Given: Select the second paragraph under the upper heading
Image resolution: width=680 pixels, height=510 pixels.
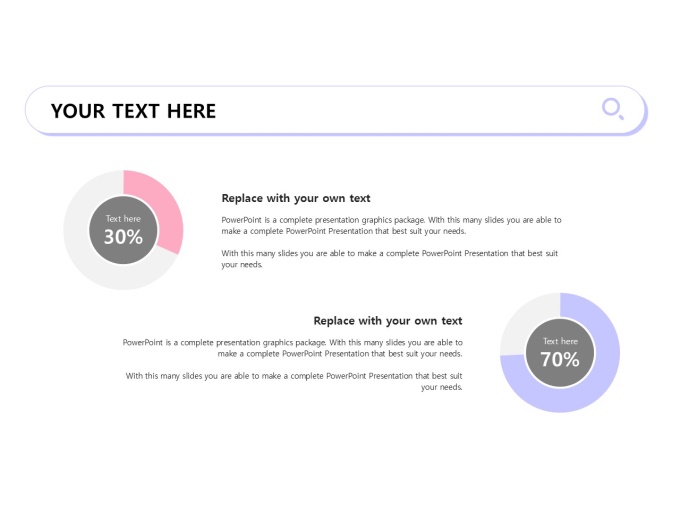Looking at the screenshot, I should (389, 259).
